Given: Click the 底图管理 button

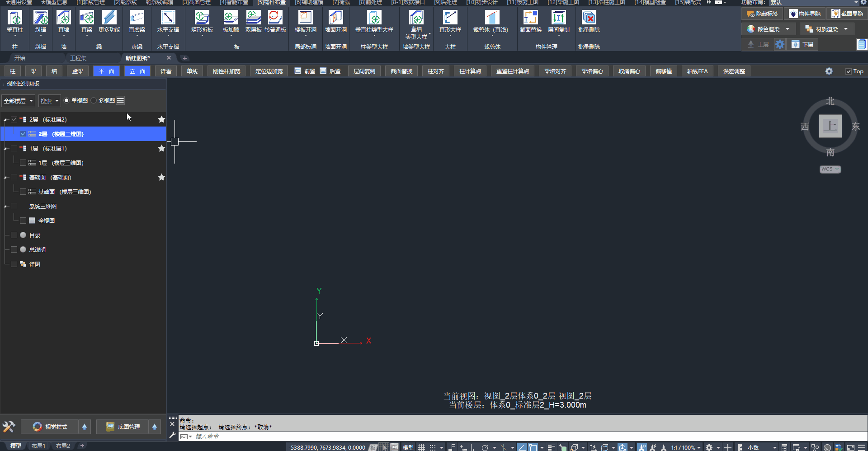Looking at the screenshot, I should click(x=123, y=427).
